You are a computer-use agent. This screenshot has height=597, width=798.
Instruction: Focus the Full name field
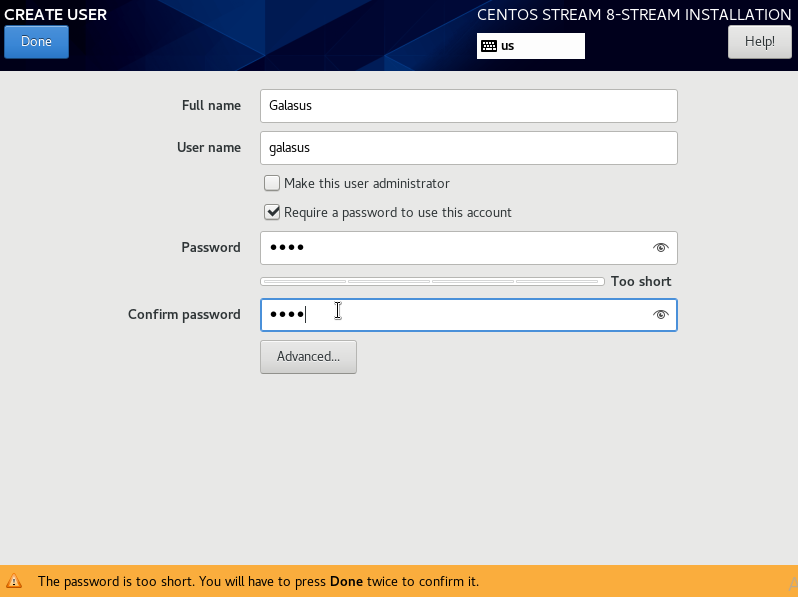coord(468,106)
